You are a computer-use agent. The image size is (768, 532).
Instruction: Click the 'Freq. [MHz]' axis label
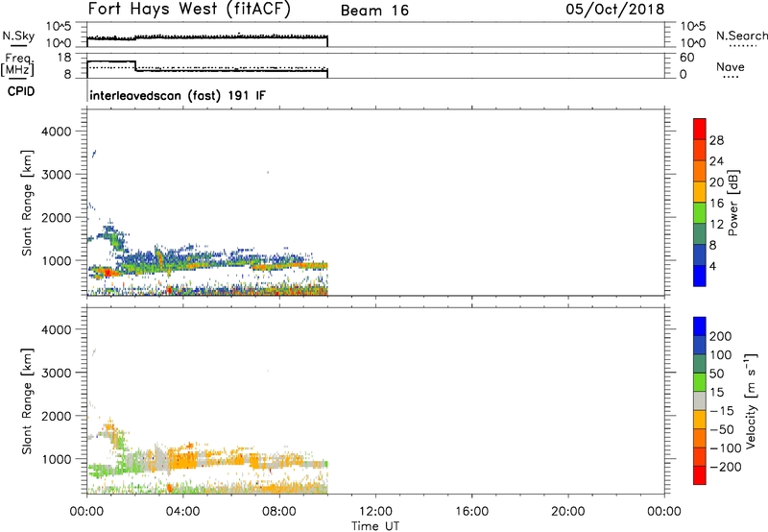coord(17,64)
